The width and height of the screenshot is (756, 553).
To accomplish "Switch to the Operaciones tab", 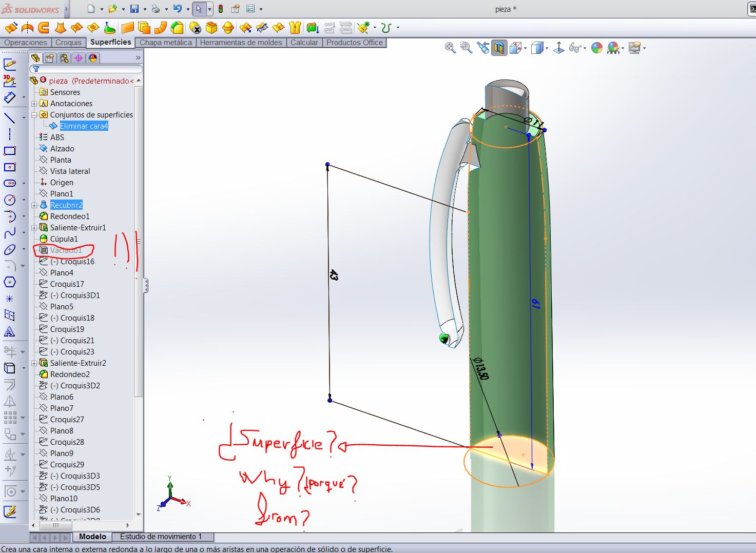I will [26, 43].
